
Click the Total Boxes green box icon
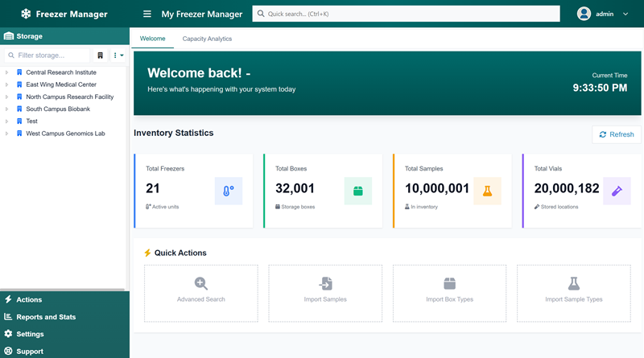(358, 191)
